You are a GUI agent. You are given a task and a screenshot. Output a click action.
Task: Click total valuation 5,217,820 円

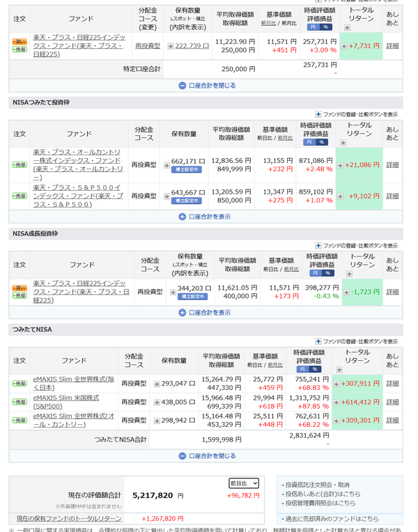pyautogui.click(x=158, y=496)
